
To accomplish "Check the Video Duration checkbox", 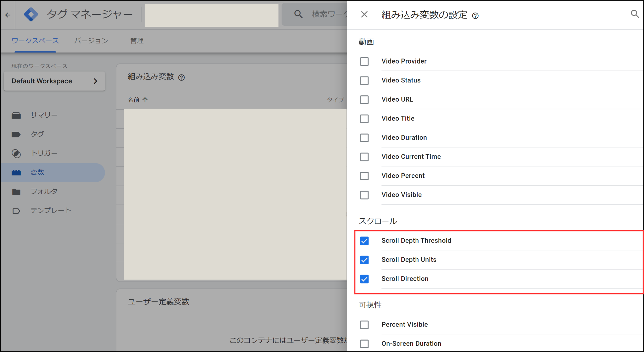I will [x=364, y=138].
